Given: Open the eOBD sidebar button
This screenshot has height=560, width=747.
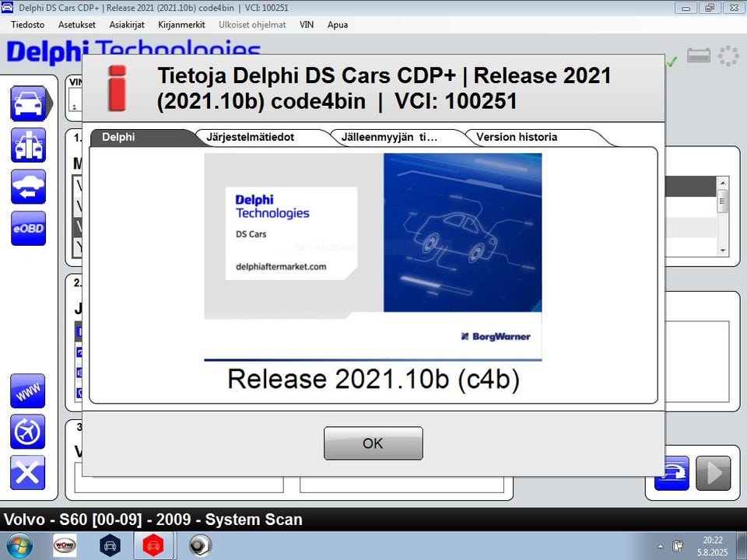Looking at the screenshot, I should click(29, 229).
